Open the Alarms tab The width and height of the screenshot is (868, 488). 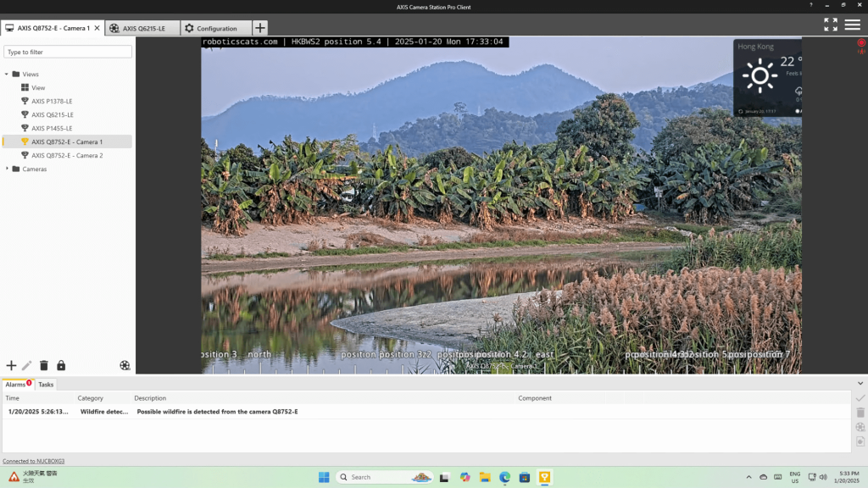tap(19, 384)
